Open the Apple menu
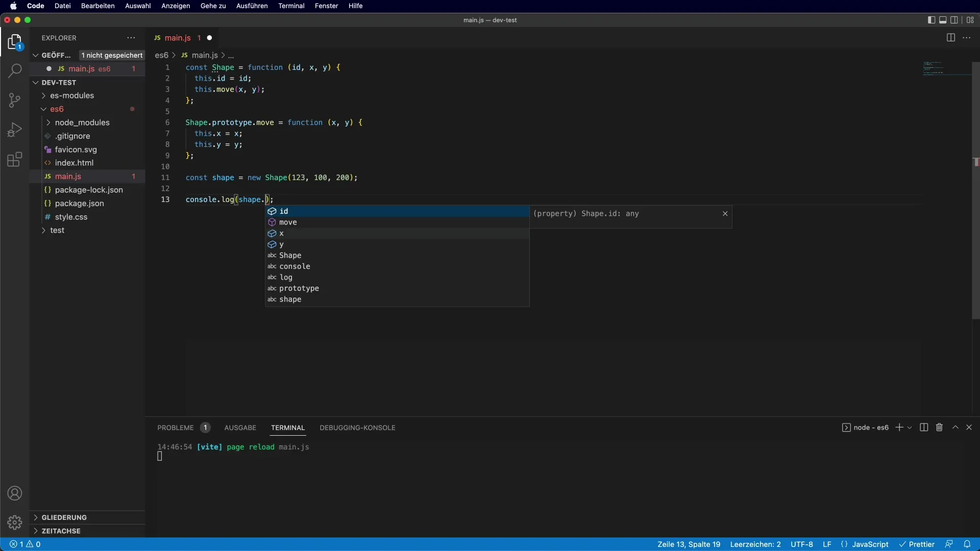 pyautogui.click(x=13, y=6)
